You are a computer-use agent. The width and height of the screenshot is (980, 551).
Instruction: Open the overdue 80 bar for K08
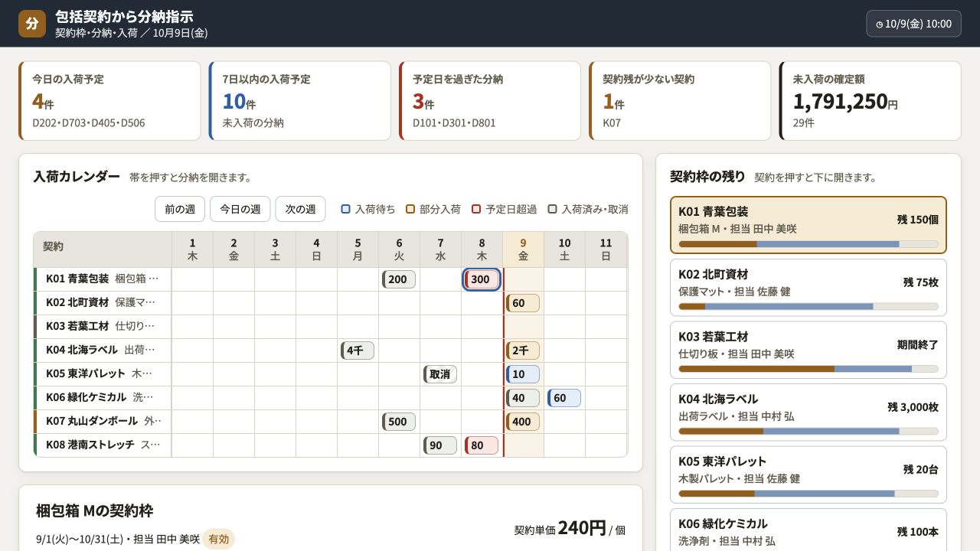[x=482, y=445]
